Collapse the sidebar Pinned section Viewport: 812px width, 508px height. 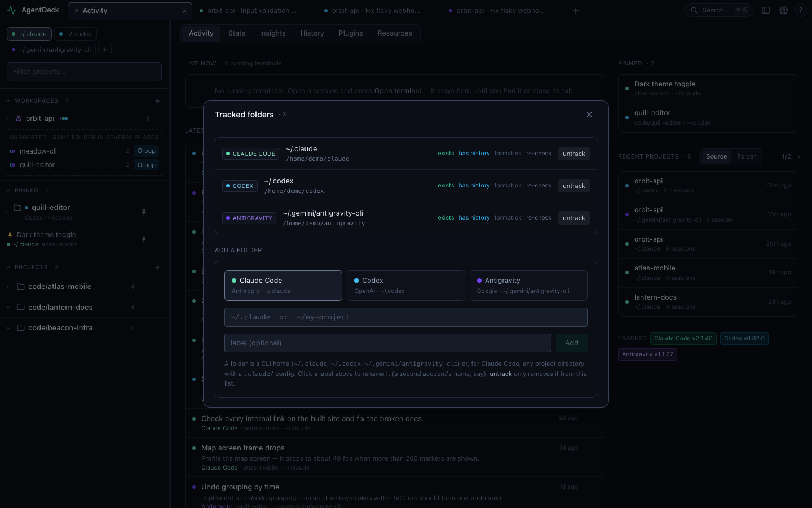[8, 191]
